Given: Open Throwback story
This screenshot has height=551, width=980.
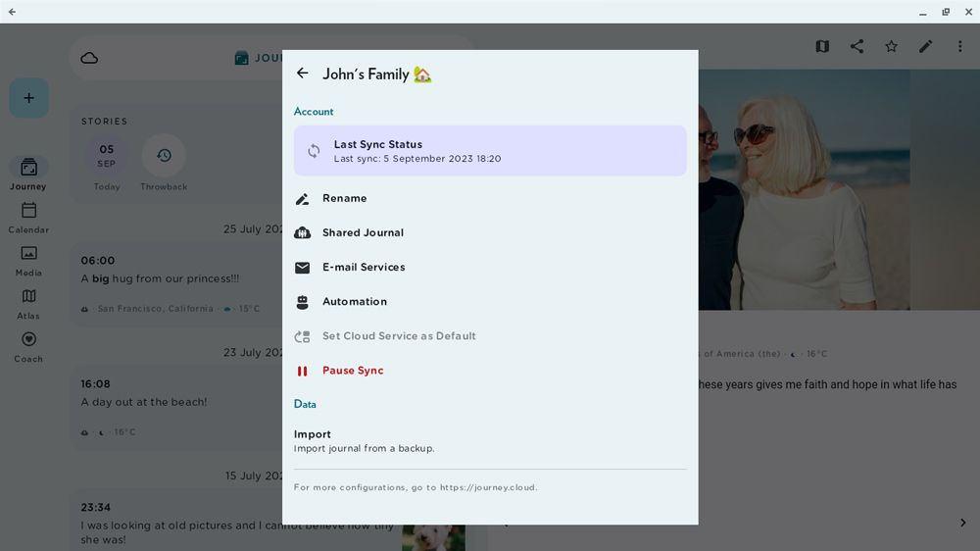Looking at the screenshot, I should coord(164,163).
